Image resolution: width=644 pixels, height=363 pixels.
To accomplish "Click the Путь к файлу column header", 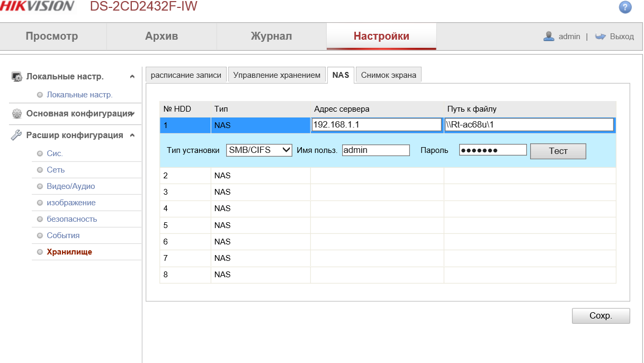I will 472,109.
